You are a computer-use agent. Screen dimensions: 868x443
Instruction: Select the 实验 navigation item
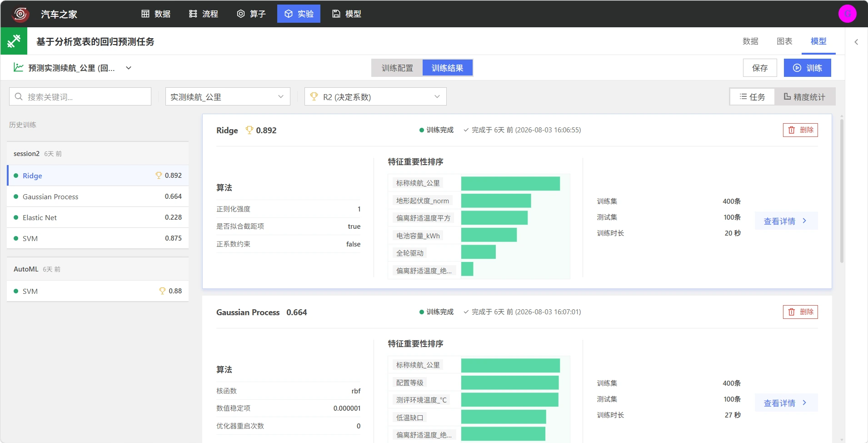pos(299,14)
